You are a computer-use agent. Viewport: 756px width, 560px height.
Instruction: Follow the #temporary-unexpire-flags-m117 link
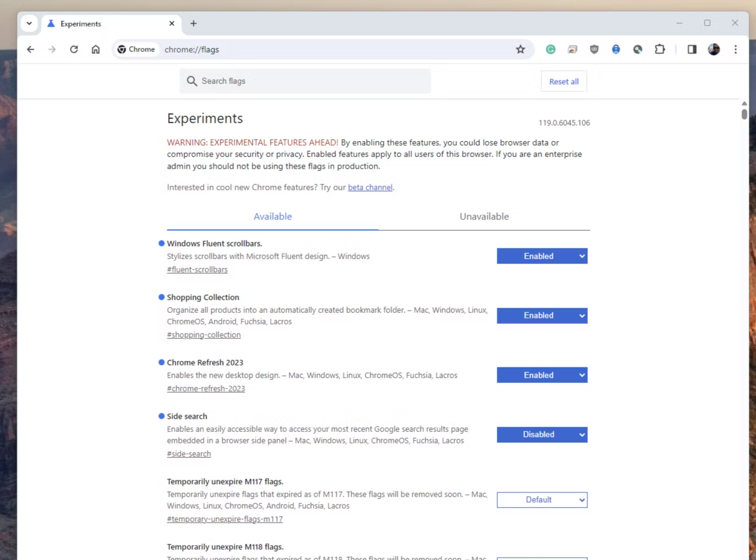(225, 519)
